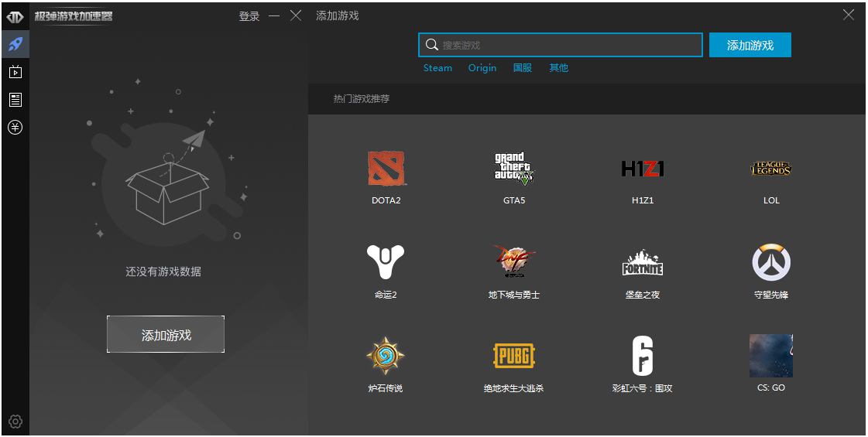Viewport: 868px width, 437px height.
Task: Filter games by Steam
Action: [x=437, y=67]
